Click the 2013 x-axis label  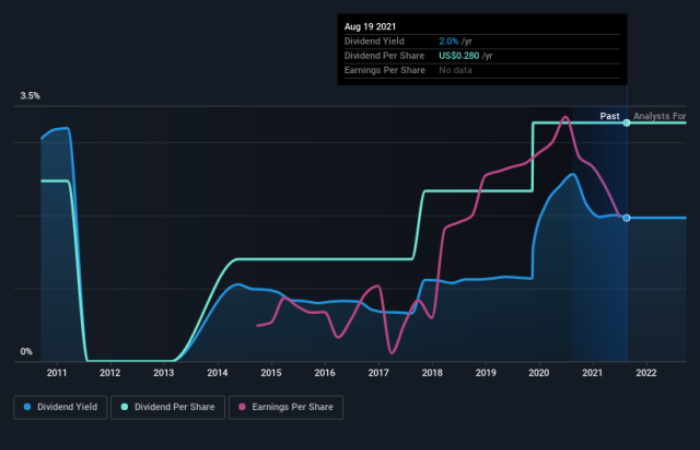(164, 373)
